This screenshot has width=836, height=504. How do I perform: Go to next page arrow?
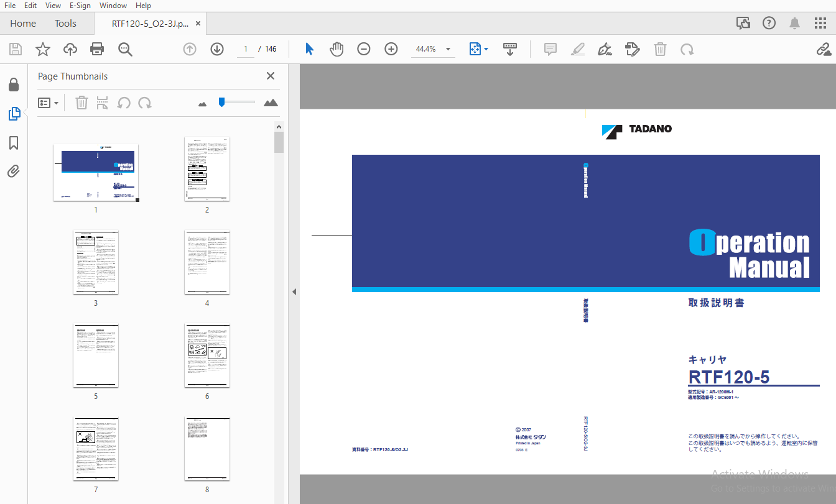(217, 49)
